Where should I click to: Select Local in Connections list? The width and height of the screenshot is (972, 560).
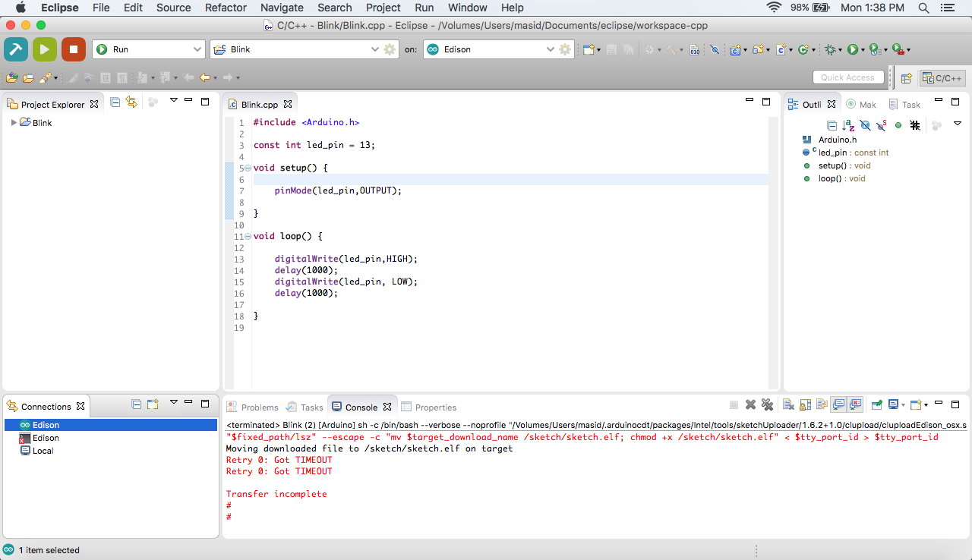[43, 451]
